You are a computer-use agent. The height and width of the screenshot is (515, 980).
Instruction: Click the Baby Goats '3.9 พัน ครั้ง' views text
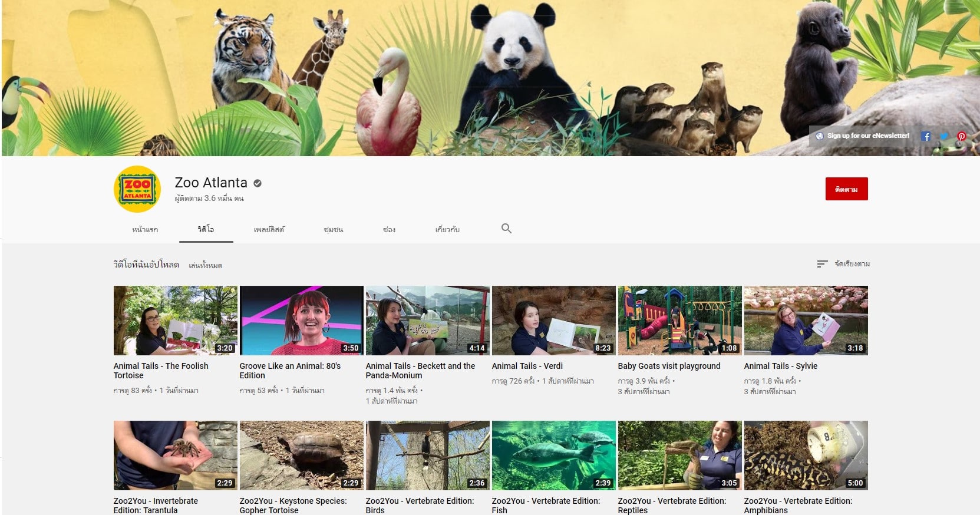(644, 381)
